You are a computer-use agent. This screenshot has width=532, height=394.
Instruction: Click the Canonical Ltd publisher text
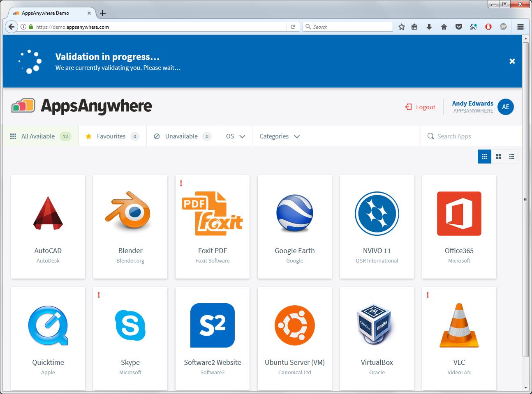coord(295,372)
